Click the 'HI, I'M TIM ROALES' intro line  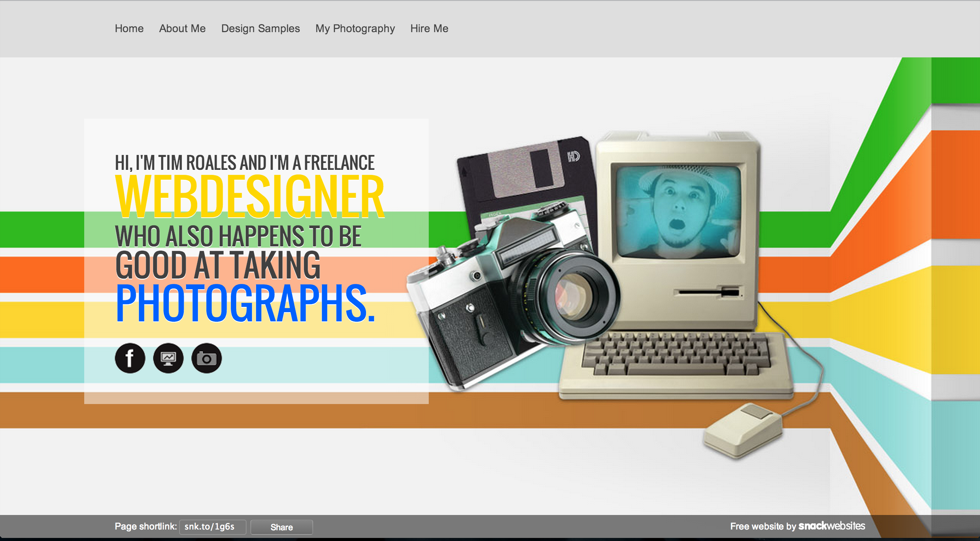click(245, 163)
